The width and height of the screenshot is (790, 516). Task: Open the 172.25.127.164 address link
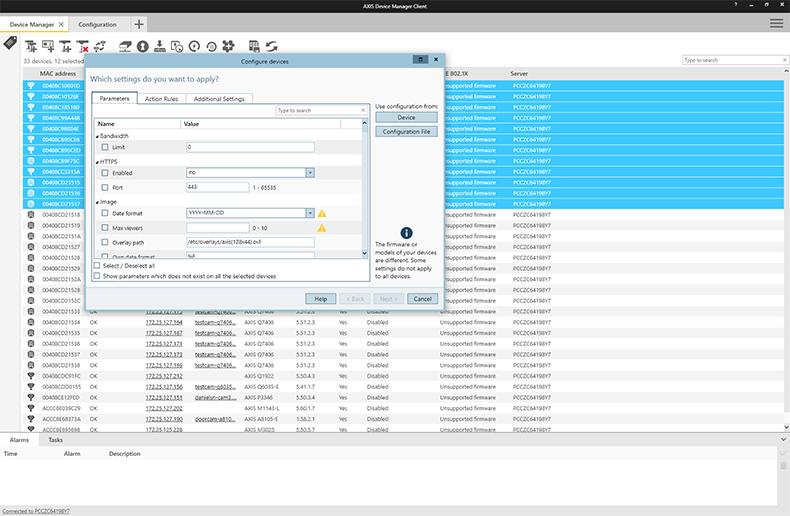(x=164, y=322)
